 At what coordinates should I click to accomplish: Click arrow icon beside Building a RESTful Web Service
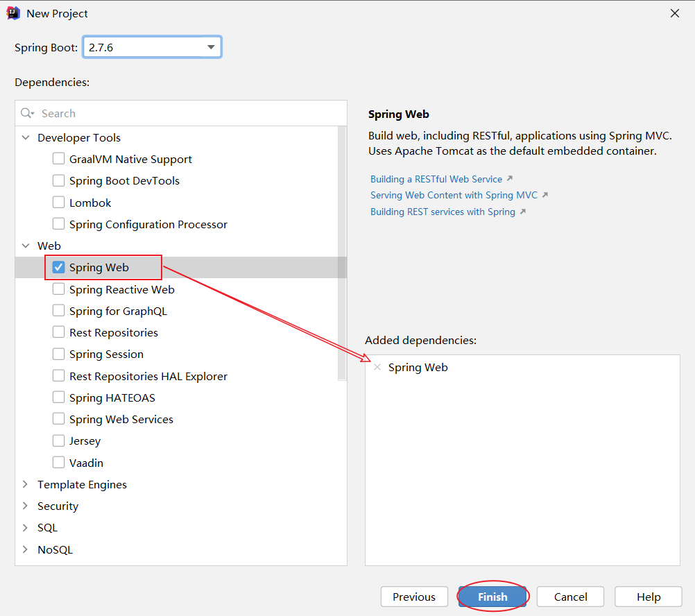pos(510,179)
